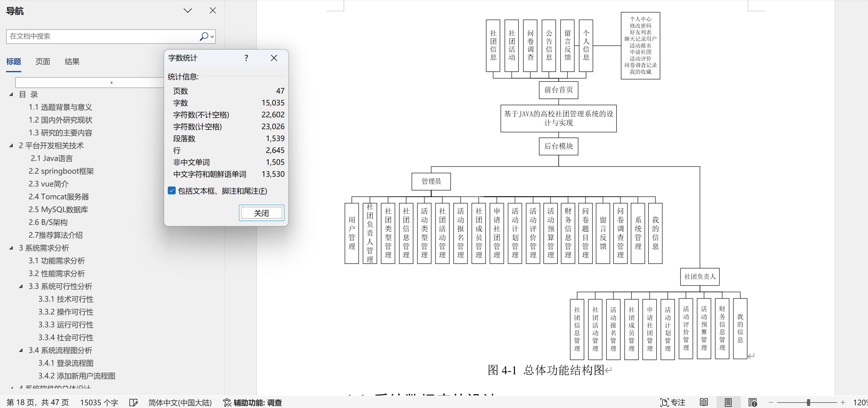Go to heading 3.1 功能需求分析
Image resolution: width=868 pixels, height=408 pixels.
pos(57,261)
